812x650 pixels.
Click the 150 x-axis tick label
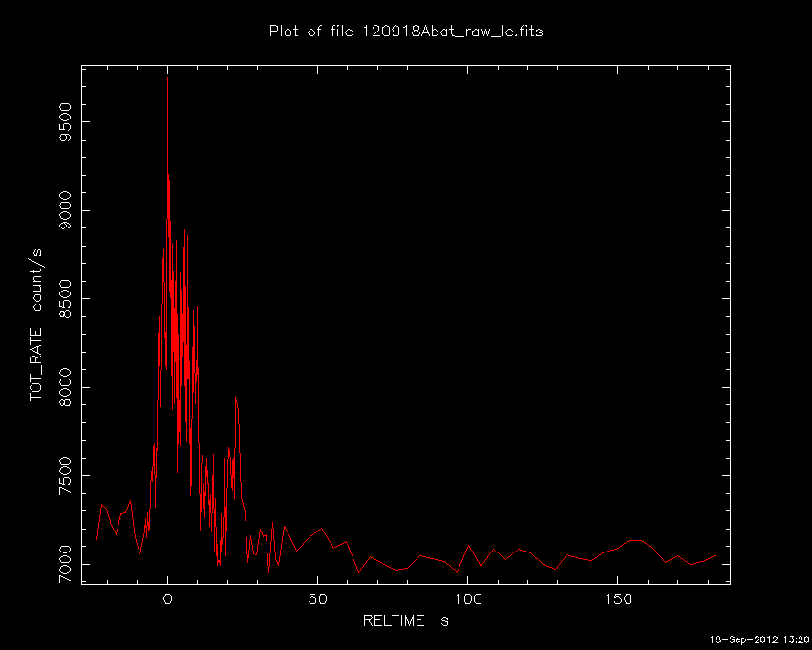pyautogui.click(x=618, y=599)
